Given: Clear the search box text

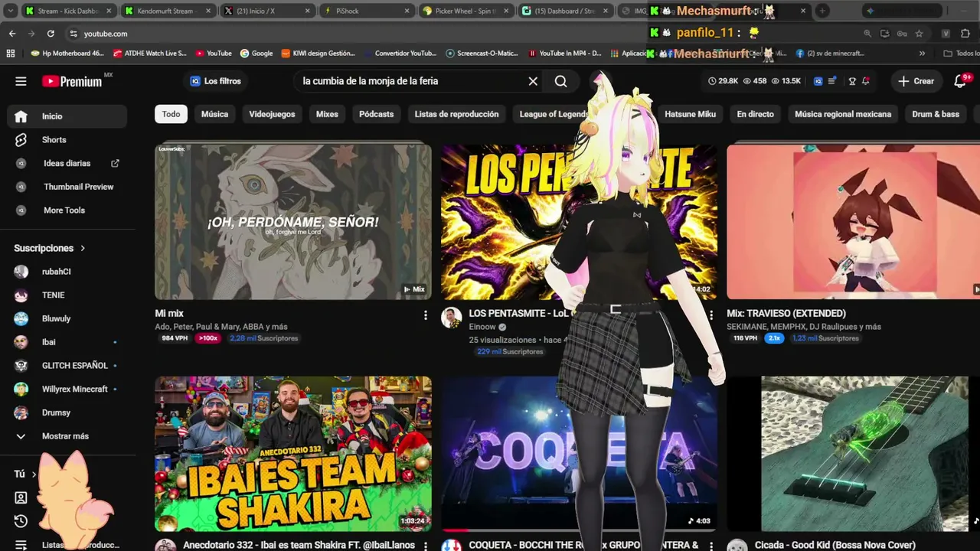Looking at the screenshot, I should coord(533,81).
